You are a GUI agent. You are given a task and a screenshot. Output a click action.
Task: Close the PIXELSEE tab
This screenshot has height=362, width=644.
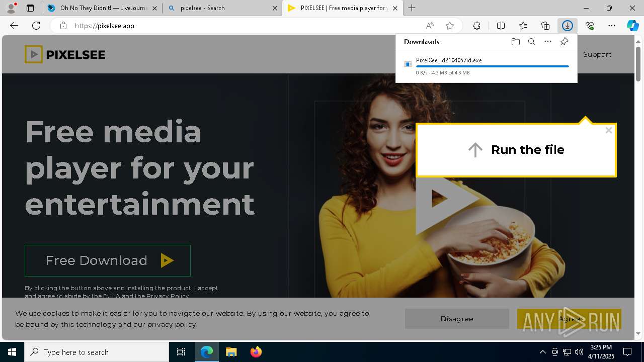395,8
